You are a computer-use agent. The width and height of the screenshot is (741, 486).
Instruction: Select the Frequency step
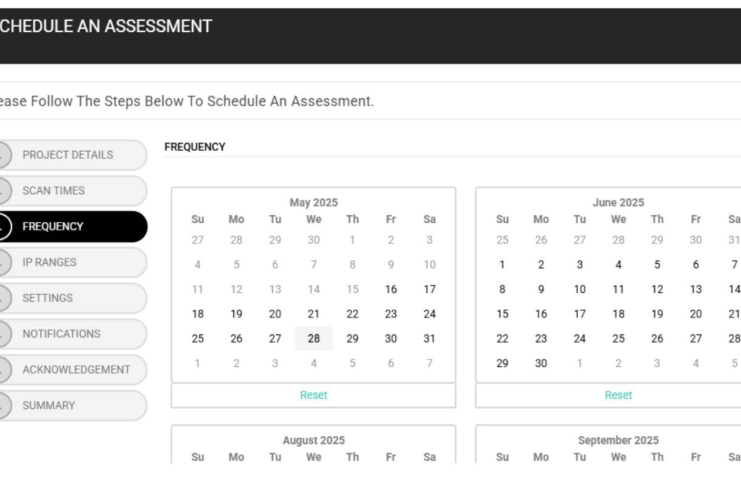53,227
